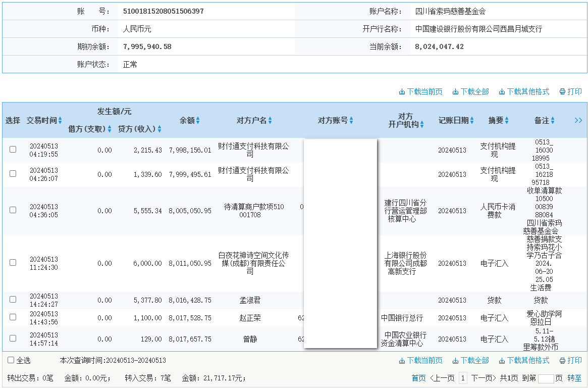Screen dimensions: 588x388
Task: Click the bottom printer icon
Action: pos(562,361)
